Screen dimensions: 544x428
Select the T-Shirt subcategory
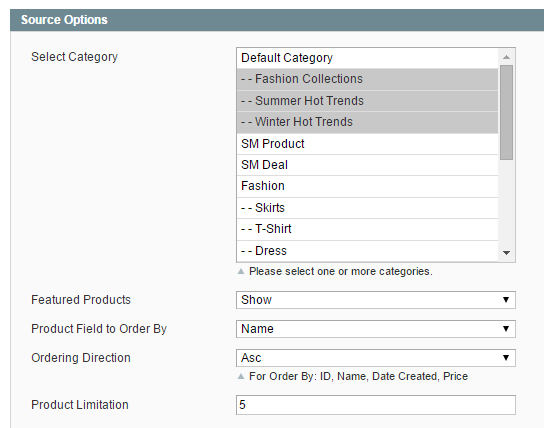367,229
